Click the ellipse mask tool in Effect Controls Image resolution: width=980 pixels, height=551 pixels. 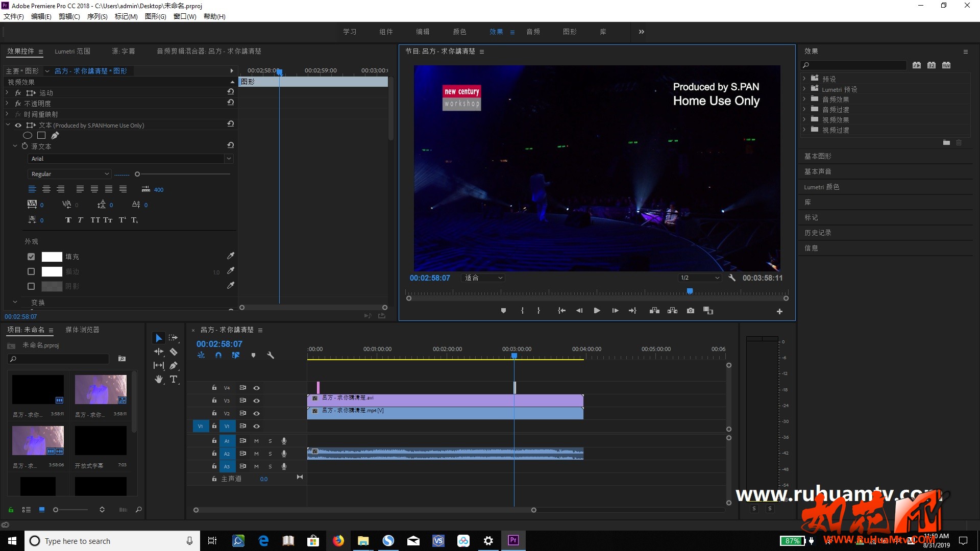coord(28,135)
